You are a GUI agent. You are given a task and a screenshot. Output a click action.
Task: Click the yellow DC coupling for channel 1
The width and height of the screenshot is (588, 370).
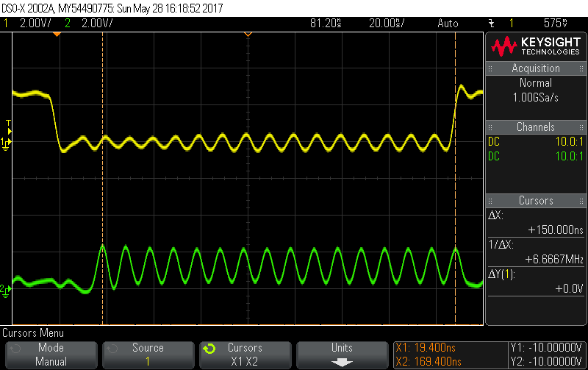tap(494, 141)
